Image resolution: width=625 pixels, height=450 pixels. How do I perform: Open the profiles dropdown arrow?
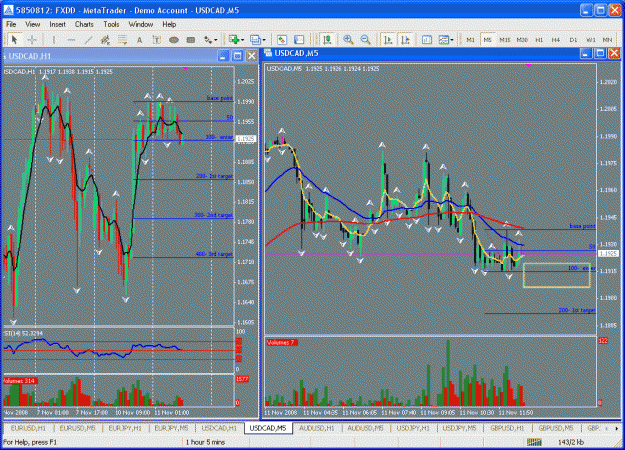(x=264, y=40)
